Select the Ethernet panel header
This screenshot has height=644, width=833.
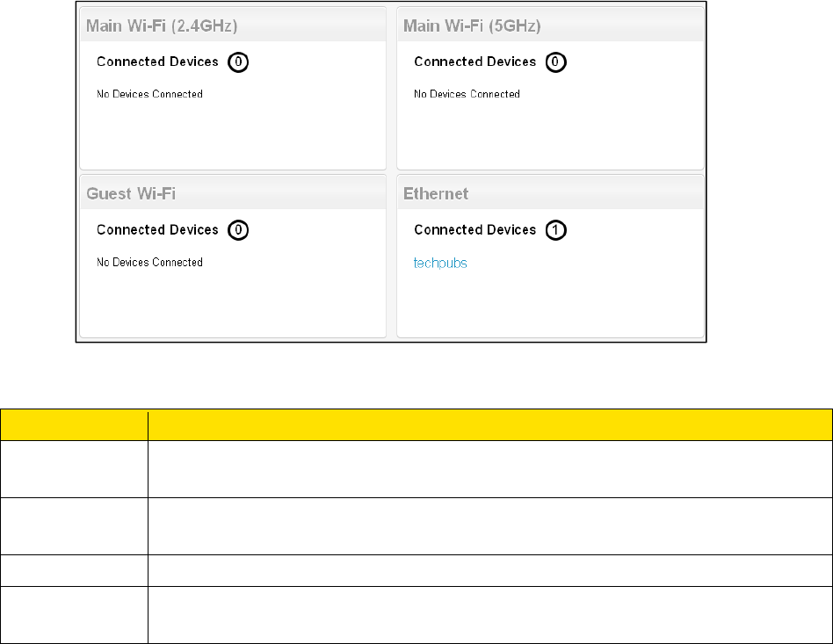pos(436,193)
